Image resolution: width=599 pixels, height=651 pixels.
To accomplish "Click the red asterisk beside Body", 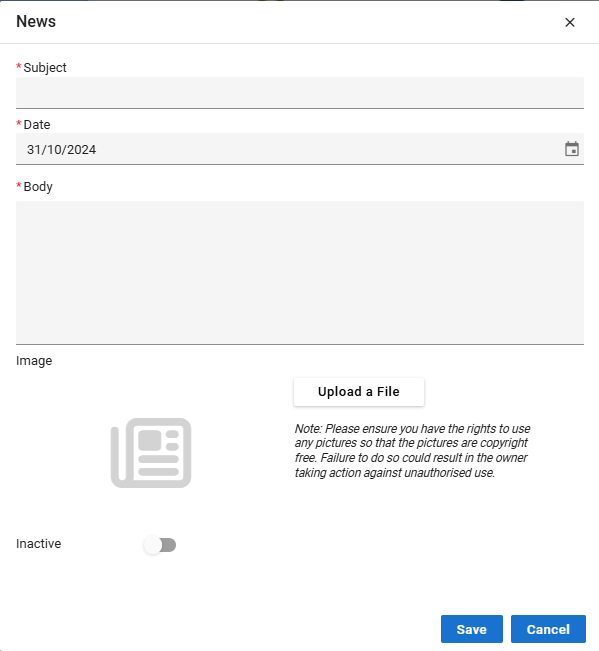I will pos(19,185).
